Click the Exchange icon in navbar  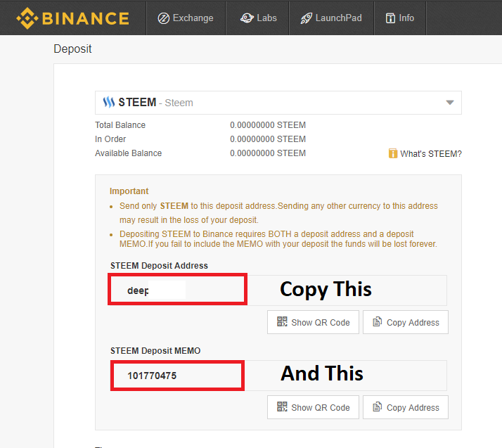pos(164,18)
